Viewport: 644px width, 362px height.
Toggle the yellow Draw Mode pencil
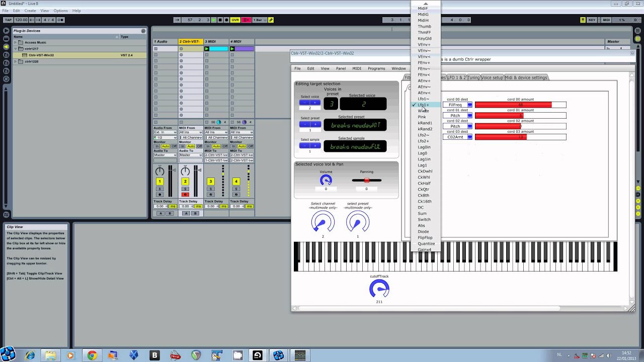pos(271,20)
